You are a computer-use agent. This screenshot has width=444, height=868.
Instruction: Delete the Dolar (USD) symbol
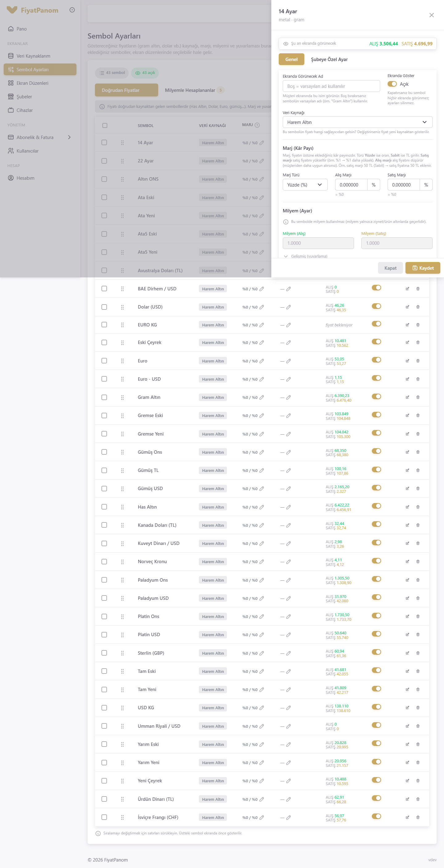(418, 307)
